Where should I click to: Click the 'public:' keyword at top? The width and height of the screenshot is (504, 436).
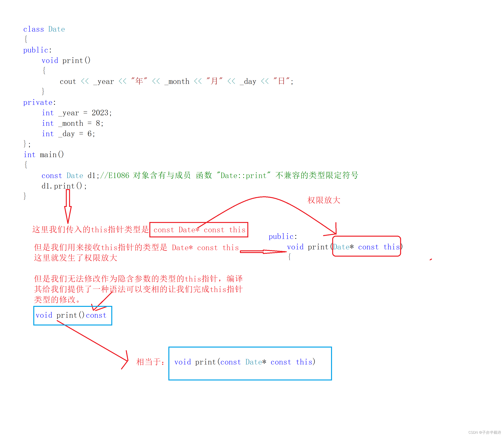click(37, 50)
